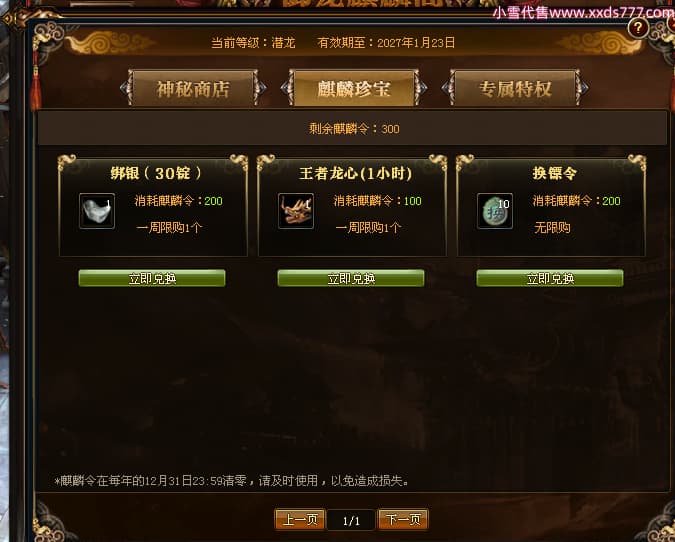Redeem 王者龙心 with 立即兑换 button
This screenshot has width=675, height=542.
pos(351,278)
